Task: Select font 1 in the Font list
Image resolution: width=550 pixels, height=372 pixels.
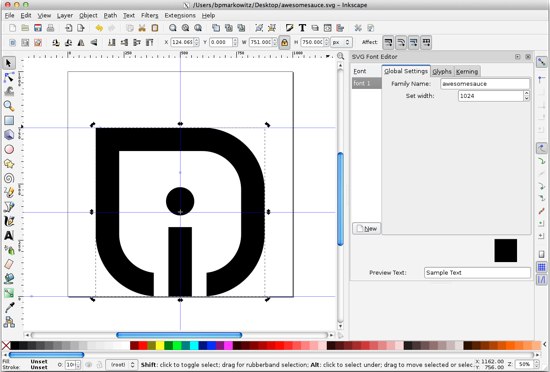Action: tap(367, 83)
